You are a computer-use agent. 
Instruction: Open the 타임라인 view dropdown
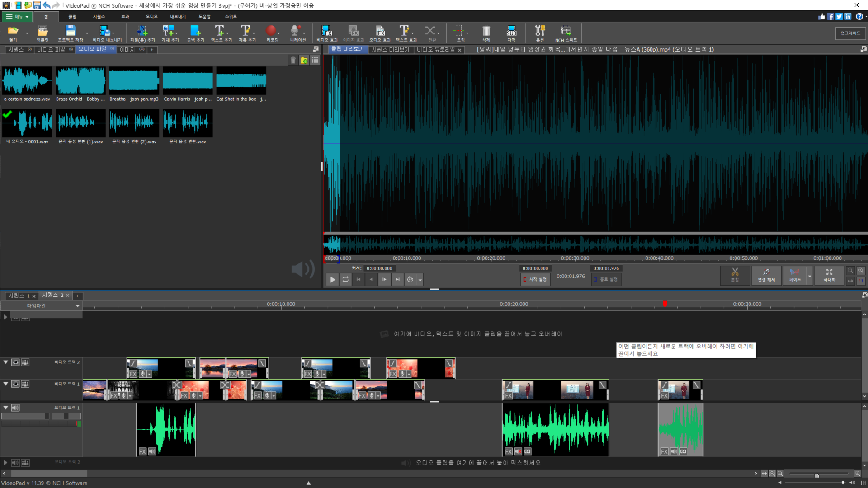click(77, 306)
